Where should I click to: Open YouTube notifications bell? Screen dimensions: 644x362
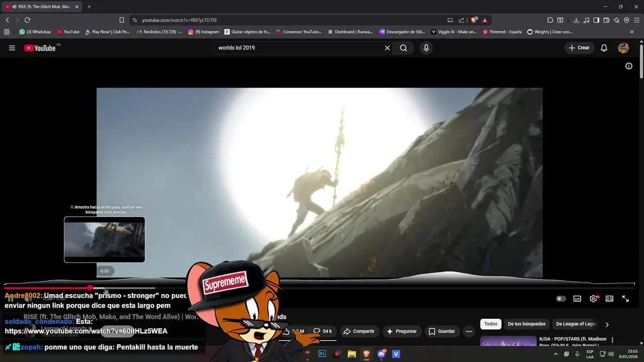604,48
